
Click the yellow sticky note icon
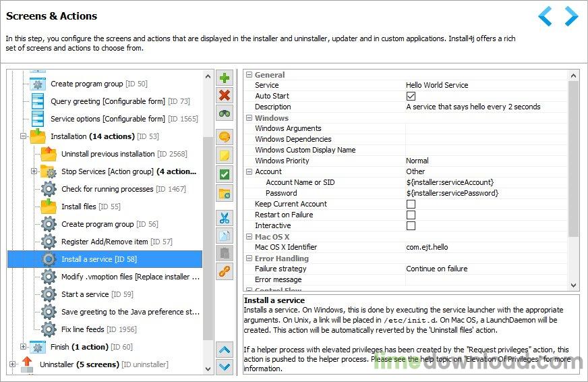click(225, 155)
